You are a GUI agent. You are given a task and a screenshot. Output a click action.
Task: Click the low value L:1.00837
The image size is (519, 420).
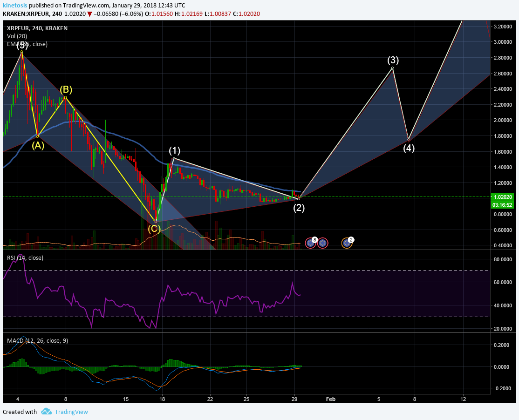tap(218, 14)
